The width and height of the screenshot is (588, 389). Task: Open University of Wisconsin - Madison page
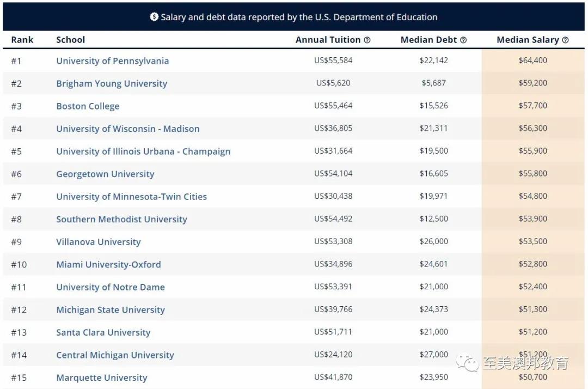click(128, 129)
